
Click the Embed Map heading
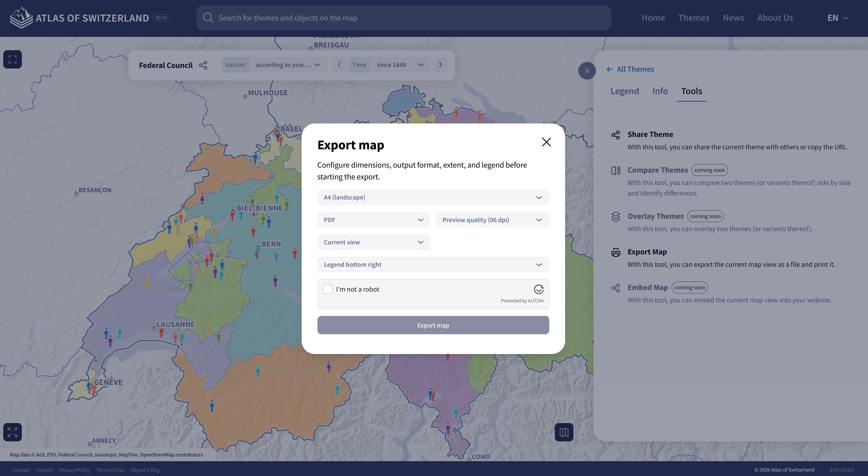(647, 287)
